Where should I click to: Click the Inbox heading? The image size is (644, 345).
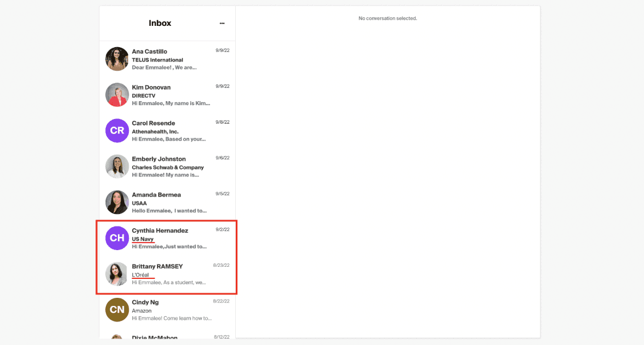[x=160, y=24]
